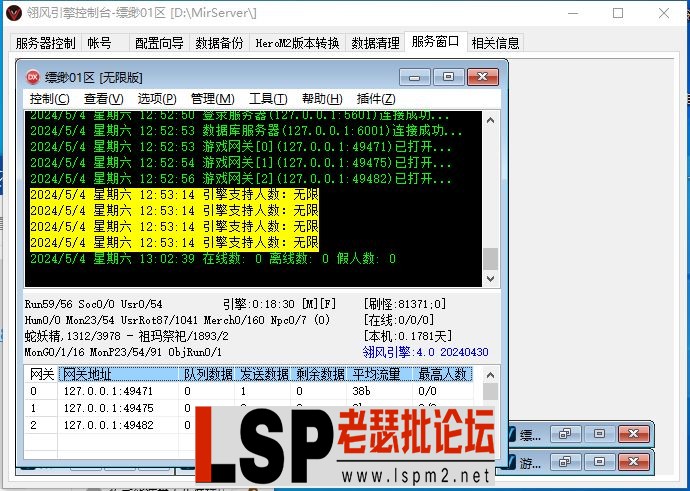Viewport: 690px width, 491px height.
Task: Maximize the 翎风引擎控制台 main window
Action: [618, 13]
